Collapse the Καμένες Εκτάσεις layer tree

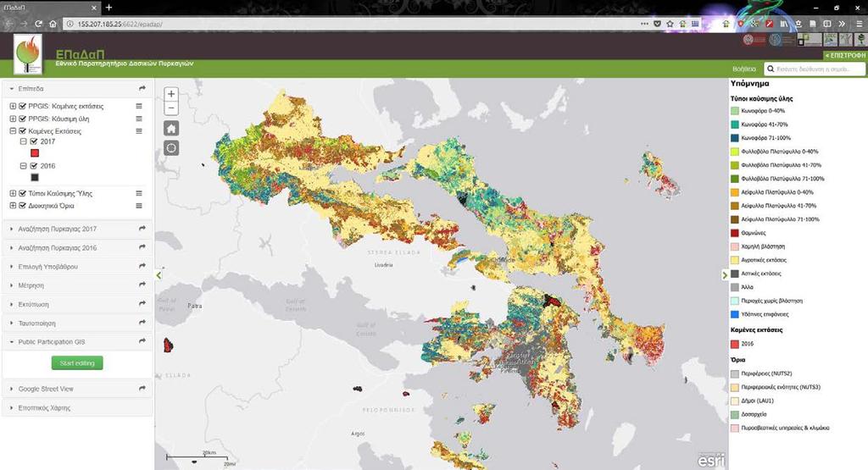(13, 131)
